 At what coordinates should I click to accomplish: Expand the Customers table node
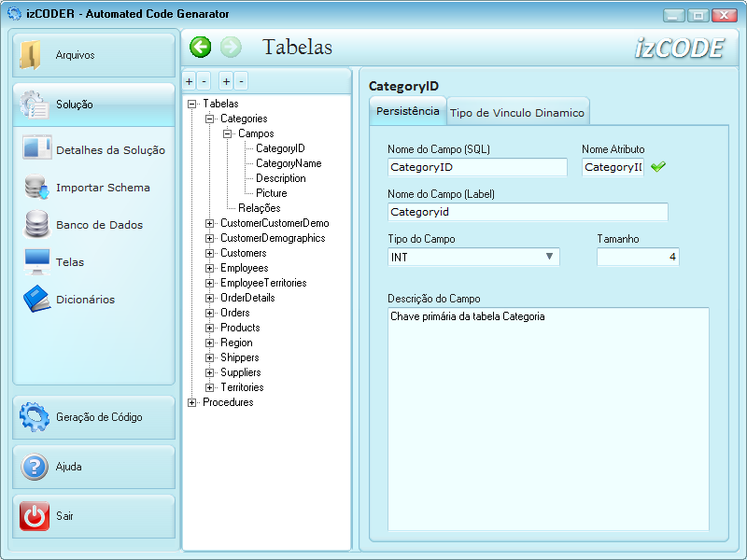point(209,253)
